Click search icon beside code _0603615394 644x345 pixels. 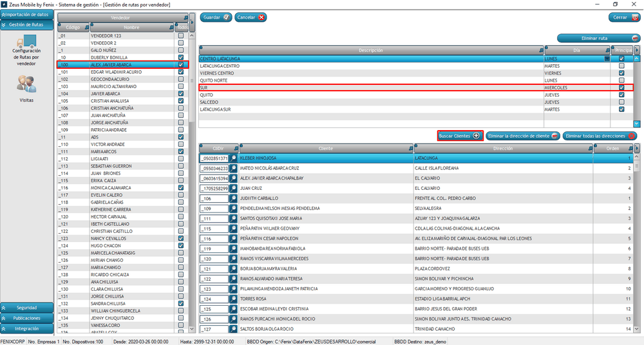pos(233,178)
